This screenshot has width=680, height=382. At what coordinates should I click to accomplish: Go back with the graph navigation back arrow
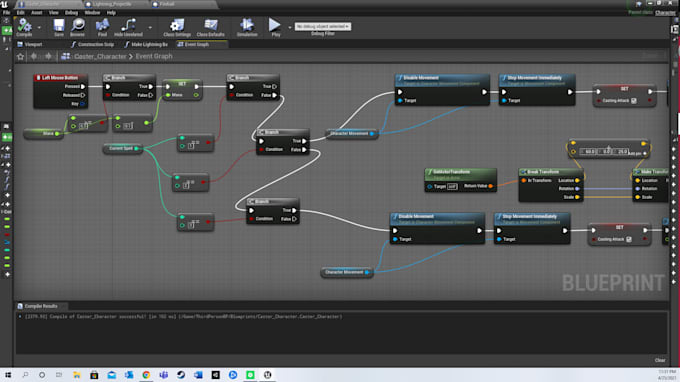pos(34,56)
